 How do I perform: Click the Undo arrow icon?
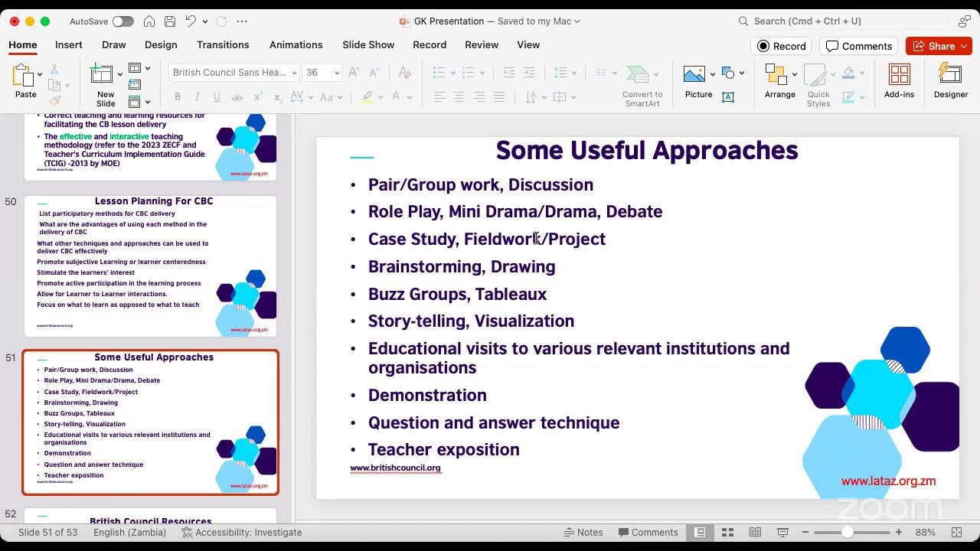(191, 21)
